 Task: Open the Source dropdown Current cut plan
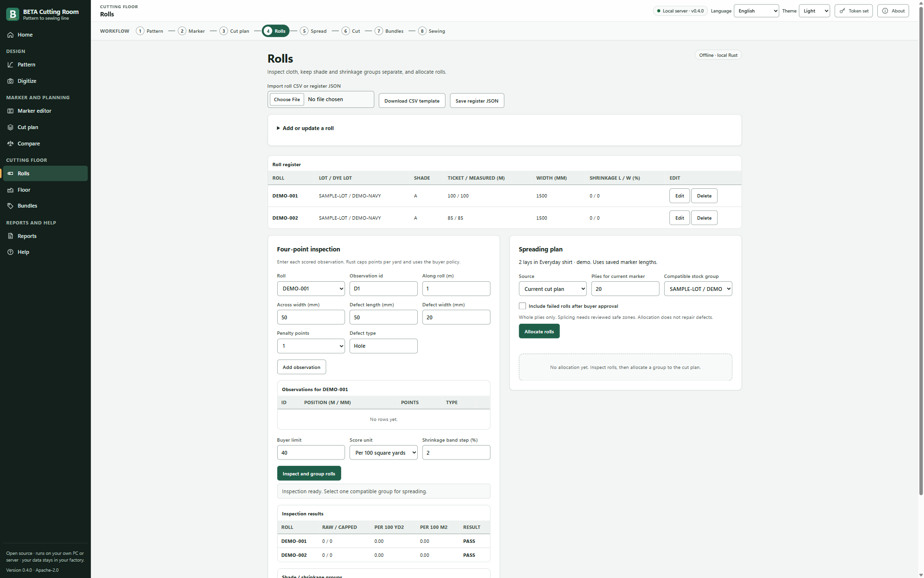point(552,289)
